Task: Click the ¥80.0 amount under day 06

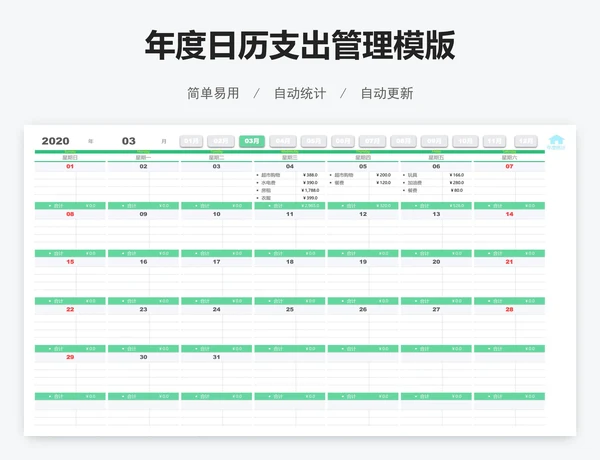Action: click(457, 190)
